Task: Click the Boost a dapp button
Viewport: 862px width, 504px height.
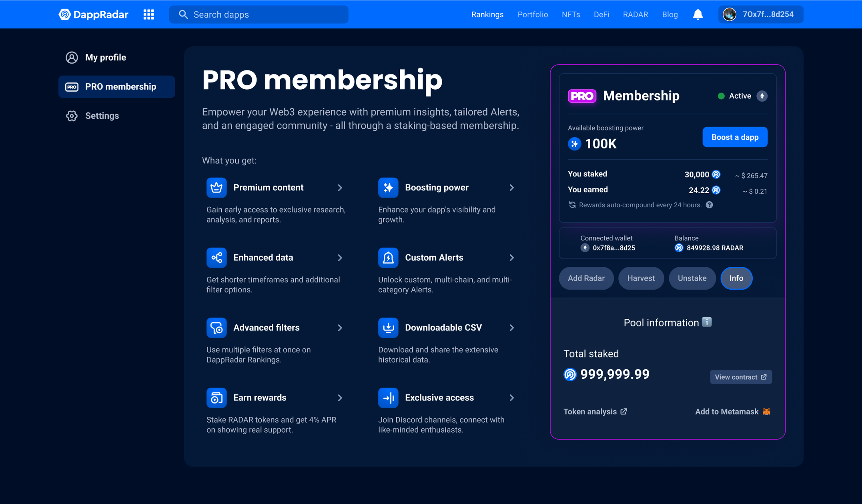Action: click(735, 137)
